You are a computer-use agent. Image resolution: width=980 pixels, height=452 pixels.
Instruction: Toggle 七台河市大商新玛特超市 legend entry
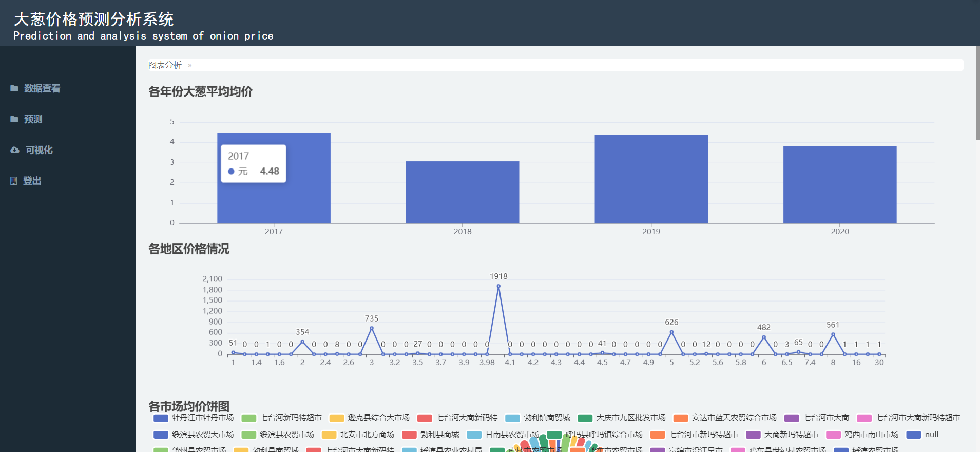pyautogui.click(x=908, y=418)
